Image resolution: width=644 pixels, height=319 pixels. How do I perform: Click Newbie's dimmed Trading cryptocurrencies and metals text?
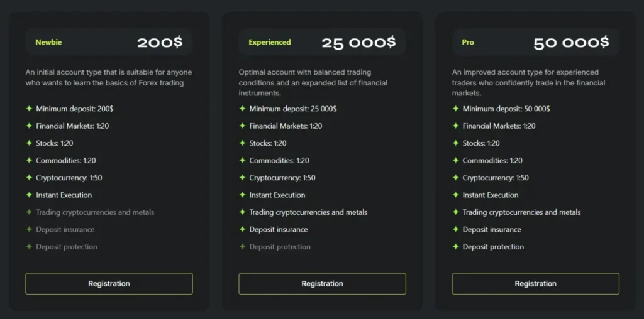[95, 212]
